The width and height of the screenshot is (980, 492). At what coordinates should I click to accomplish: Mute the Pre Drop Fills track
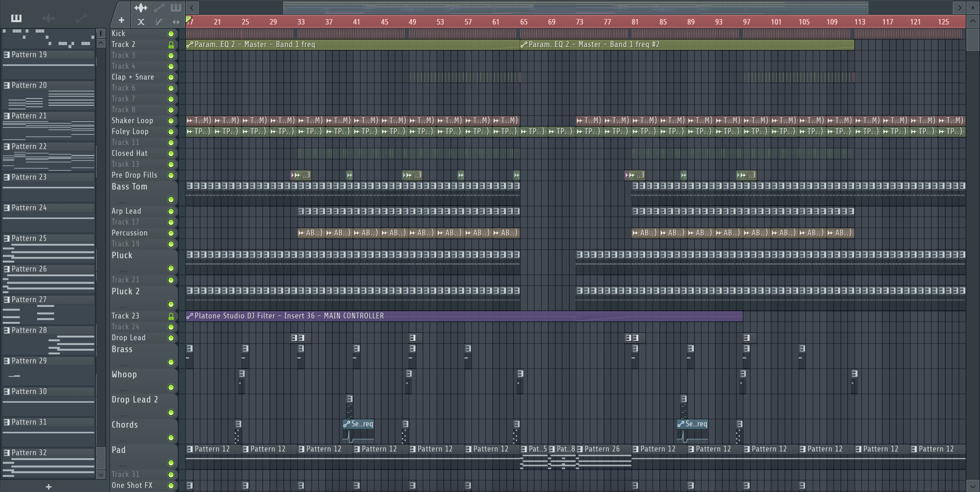[171, 176]
